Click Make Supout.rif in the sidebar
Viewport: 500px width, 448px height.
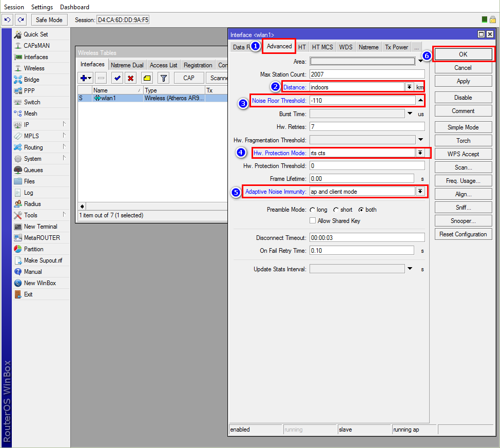point(43,260)
